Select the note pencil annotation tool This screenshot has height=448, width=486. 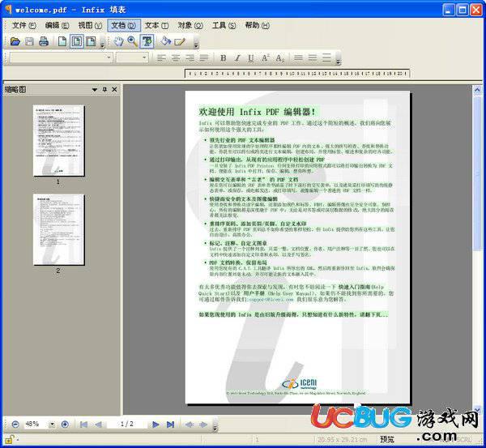click(180, 41)
